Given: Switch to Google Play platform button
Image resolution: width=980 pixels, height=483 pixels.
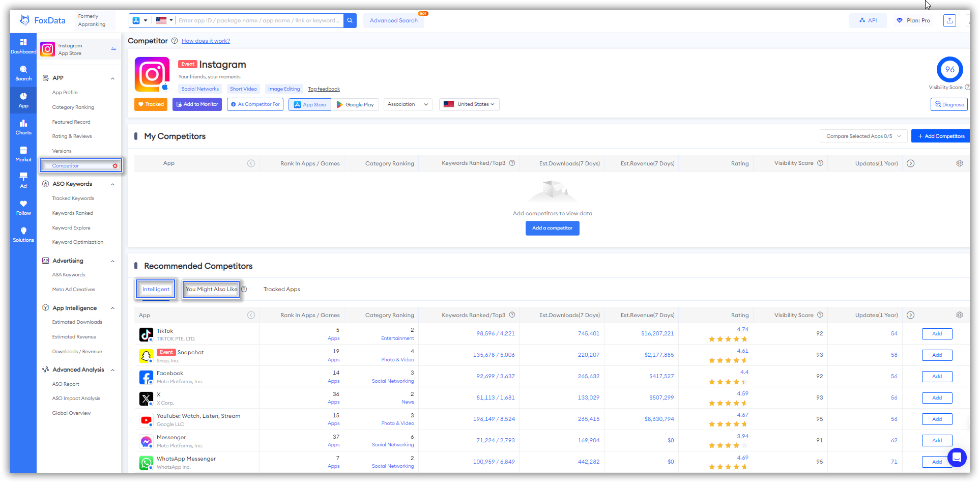Looking at the screenshot, I should pos(355,104).
